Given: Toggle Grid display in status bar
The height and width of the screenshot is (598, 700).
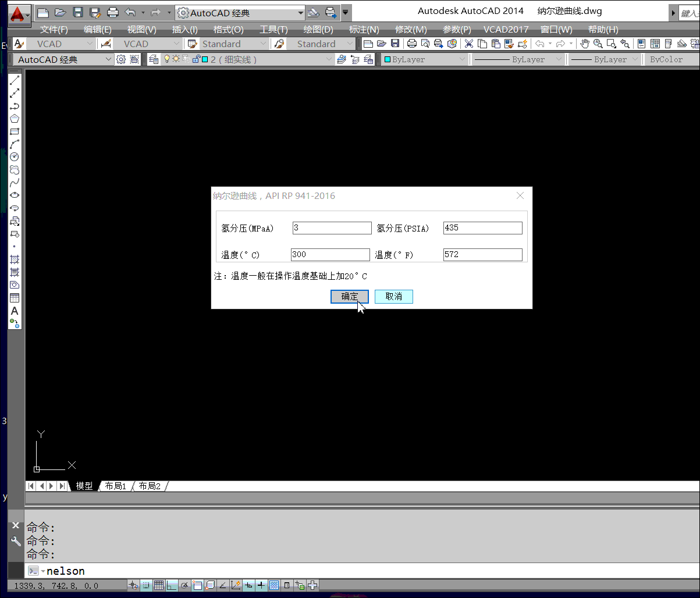Looking at the screenshot, I should pos(159,585).
